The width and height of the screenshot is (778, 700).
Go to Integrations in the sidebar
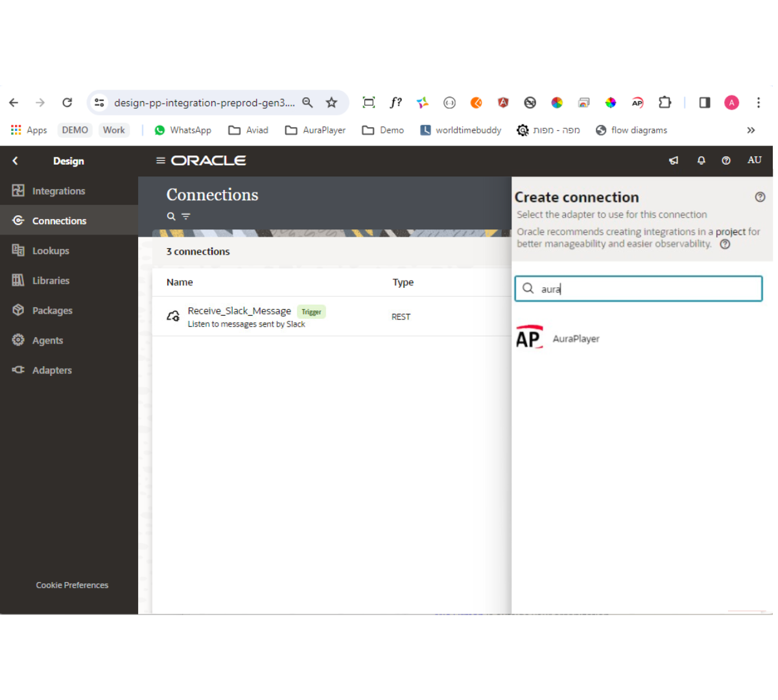click(x=69, y=191)
